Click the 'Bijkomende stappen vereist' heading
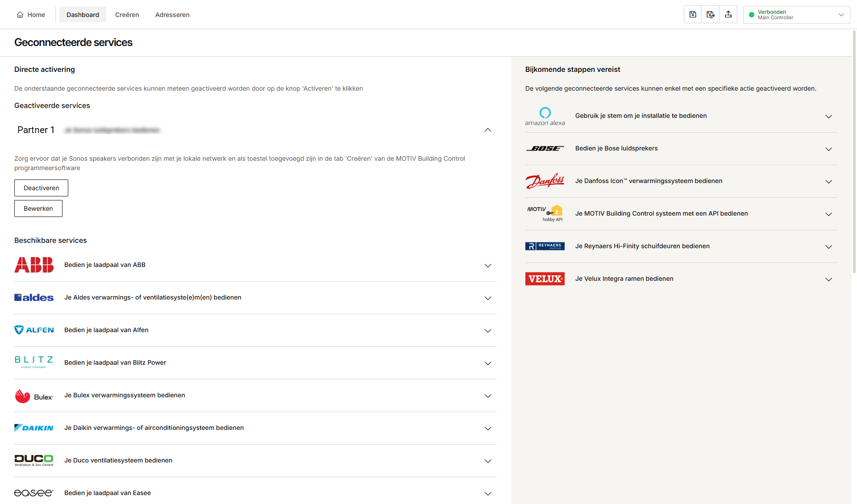Viewport: 857px width, 504px height. pos(573,69)
